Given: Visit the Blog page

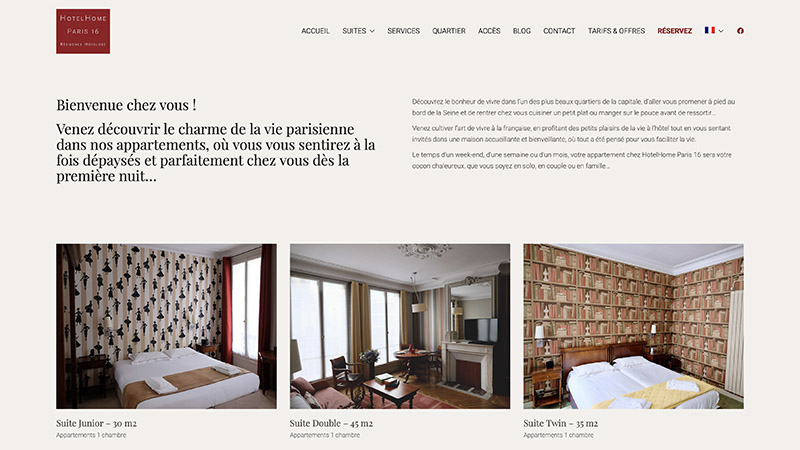Looking at the screenshot, I should click(x=522, y=31).
